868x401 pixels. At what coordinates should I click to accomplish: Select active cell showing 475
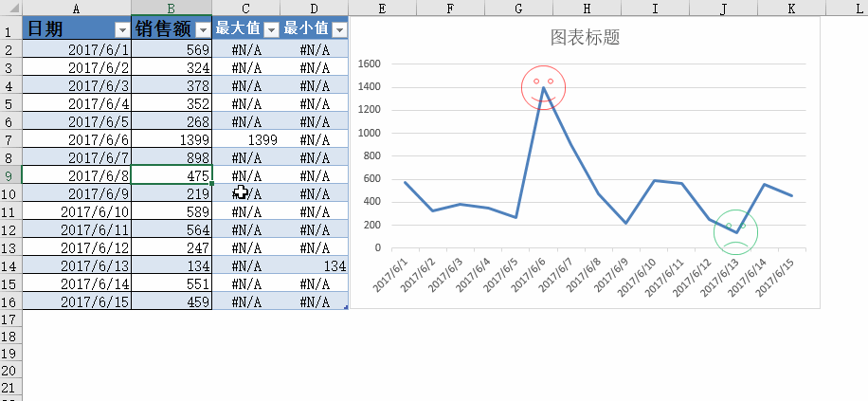[172, 175]
